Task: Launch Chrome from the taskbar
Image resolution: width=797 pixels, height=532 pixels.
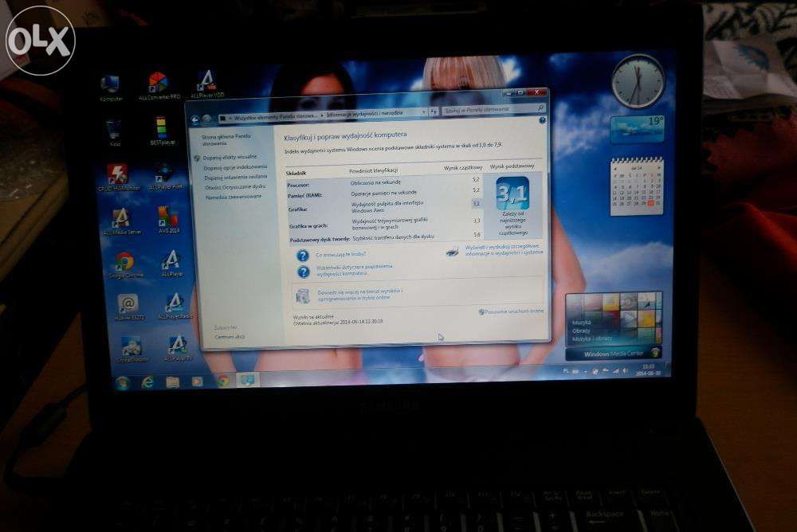Action: pos(222,381)
